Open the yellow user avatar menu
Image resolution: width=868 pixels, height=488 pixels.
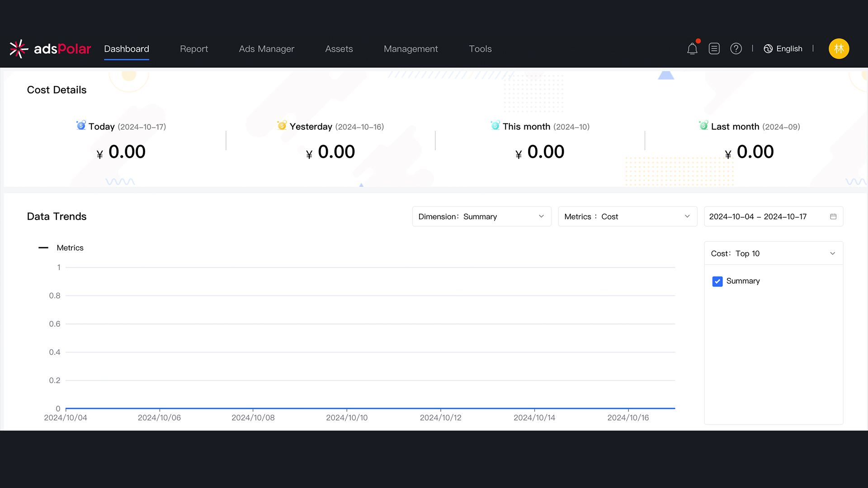point(839,49)
